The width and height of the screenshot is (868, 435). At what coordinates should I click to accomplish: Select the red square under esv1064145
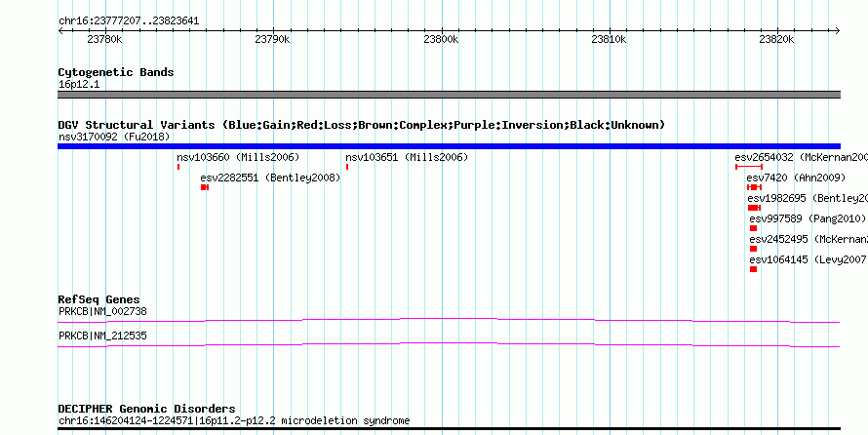click(x=754, y=269)
